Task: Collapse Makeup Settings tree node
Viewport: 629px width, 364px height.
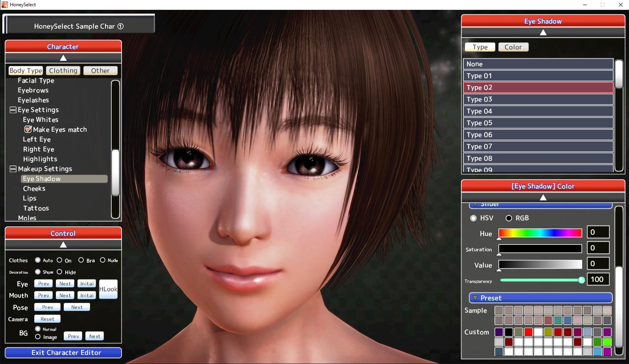Action: [13, 169]
